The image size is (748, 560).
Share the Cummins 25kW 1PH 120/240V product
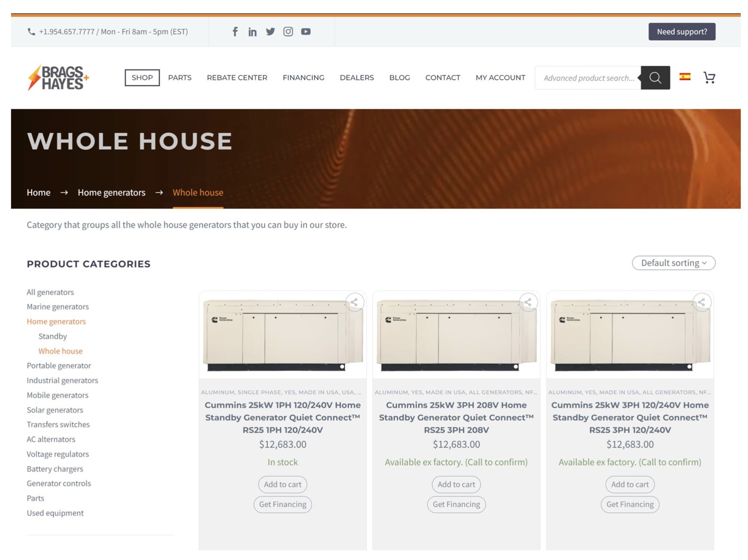[354, 302]
